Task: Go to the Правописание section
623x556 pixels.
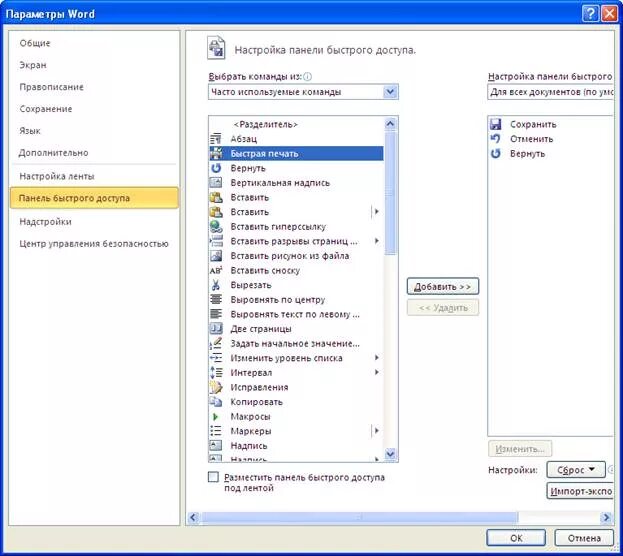Action: pyautogui.click(x=51, y=87)
